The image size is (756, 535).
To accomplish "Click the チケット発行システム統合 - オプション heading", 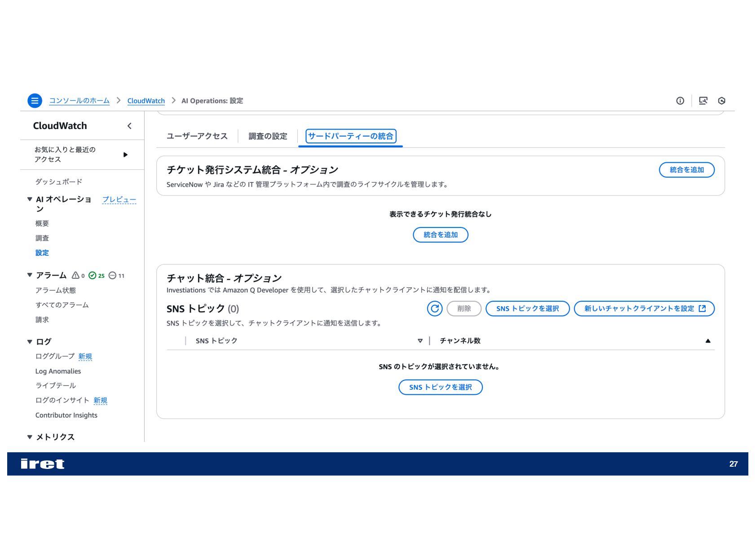I will click(252, 170).
